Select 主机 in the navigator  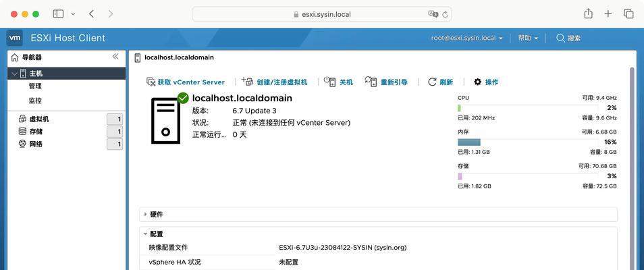click(67, 74)
